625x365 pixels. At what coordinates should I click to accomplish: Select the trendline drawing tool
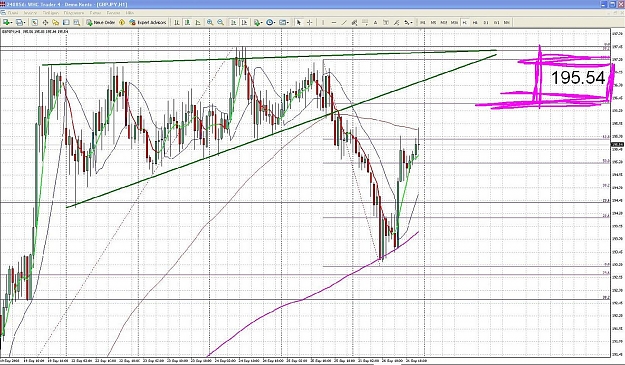(x=344, y=22)
